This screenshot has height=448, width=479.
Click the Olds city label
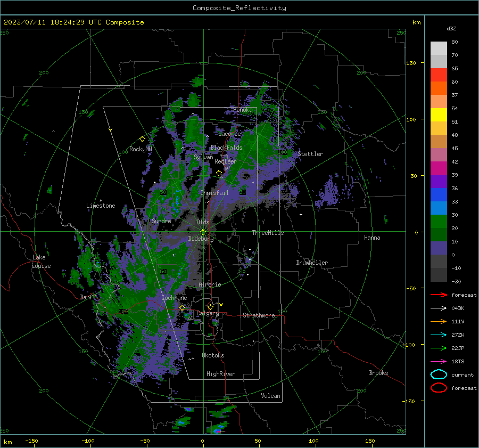tap(203, 222)
